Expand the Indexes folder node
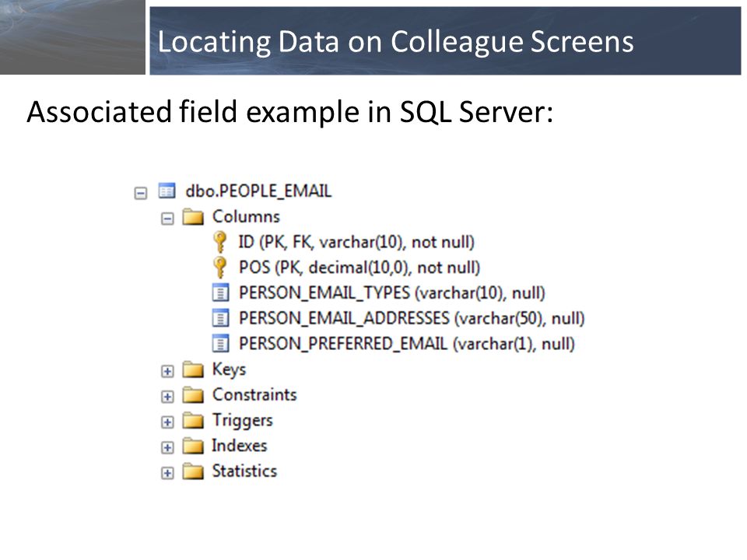Viewport: 747px width, 560px height. (167, 448)
